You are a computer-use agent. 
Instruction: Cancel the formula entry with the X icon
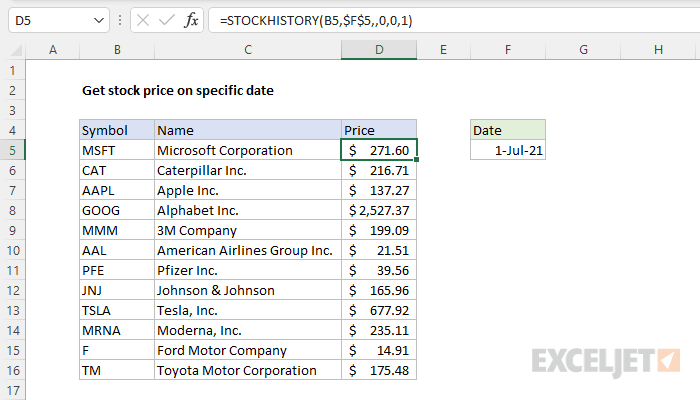(143, 20)
